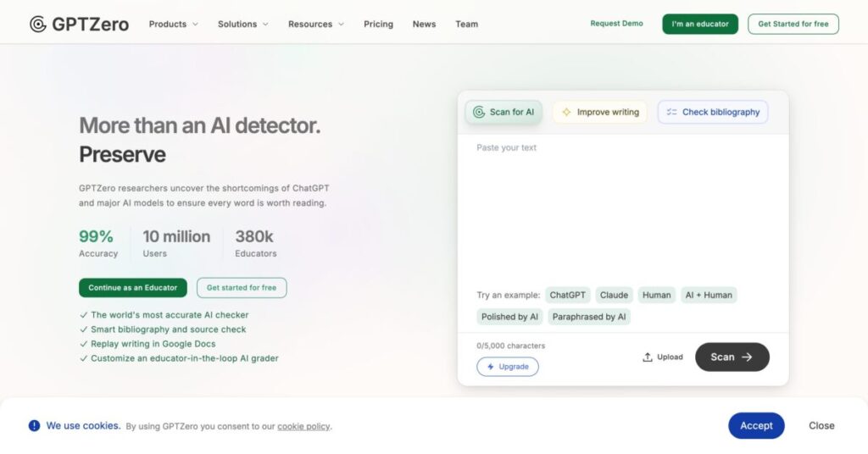Click the I'm an educator button
This screenshot has width=868, height=454.
[x=700, y=24]
